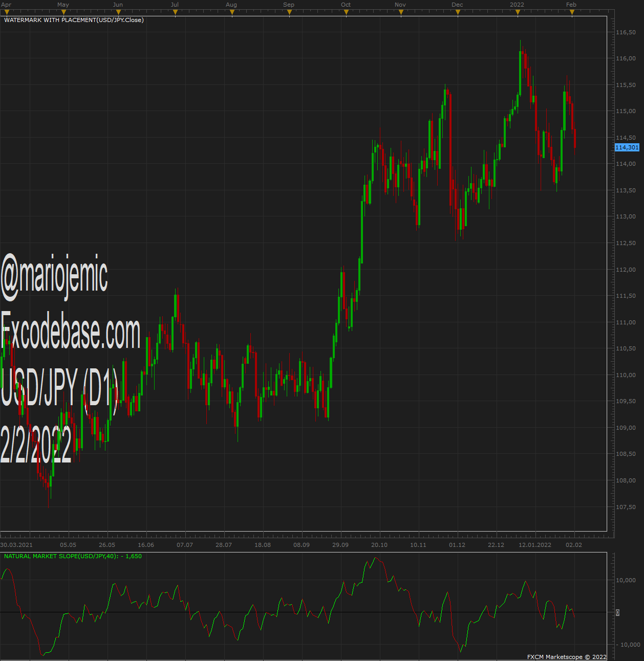Click the current price tag 114,301
This screenshot has width=644, height=661.
(627, 147)
